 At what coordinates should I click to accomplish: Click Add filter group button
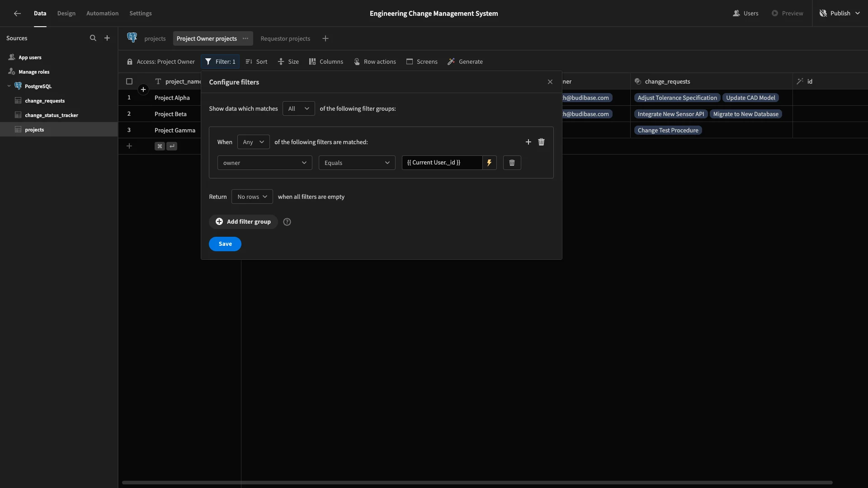(x=243, y=222)
